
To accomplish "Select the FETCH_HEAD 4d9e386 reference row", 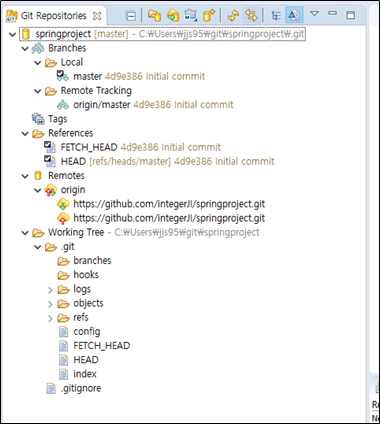I will point(141,147).
